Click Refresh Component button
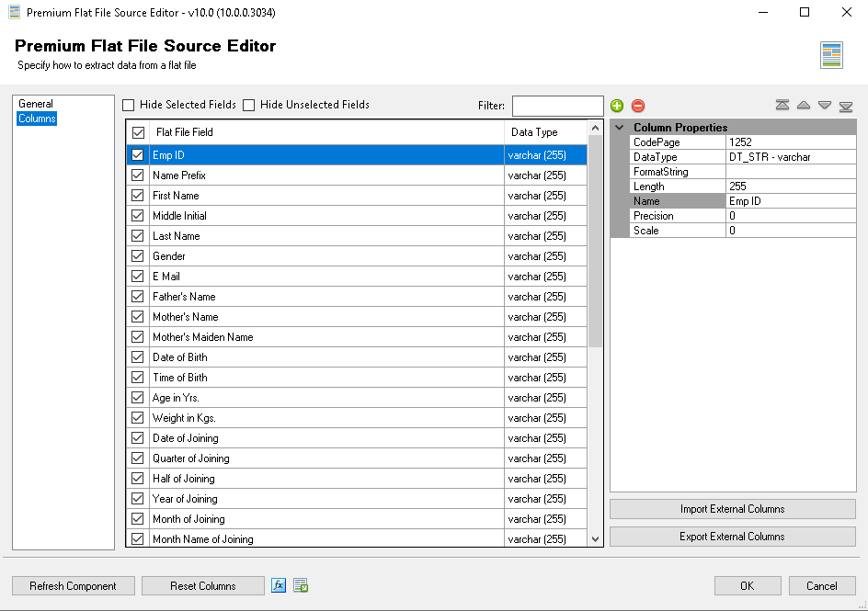This screenshot has width=868, height=611. click(73, 585)
